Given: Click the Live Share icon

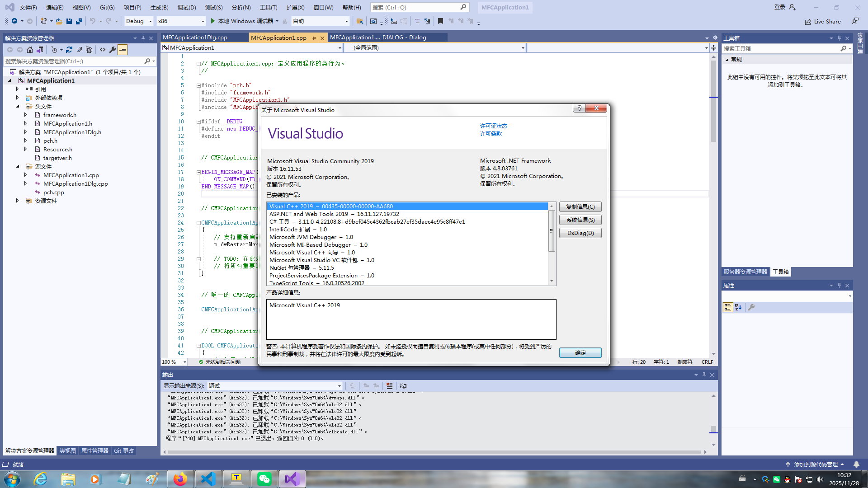Looking at the screenshot, I should pyautogui.click(x=808, y=22).
